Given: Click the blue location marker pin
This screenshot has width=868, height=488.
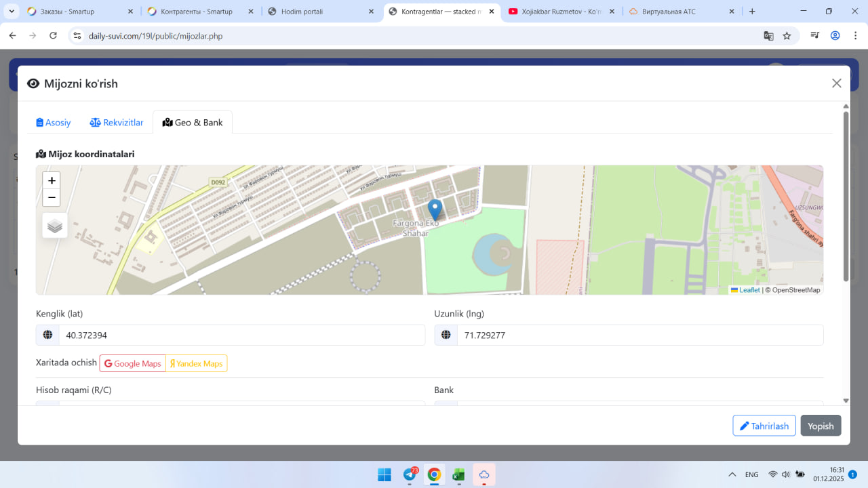Looking at the screenshot, I should pos(435,209).
